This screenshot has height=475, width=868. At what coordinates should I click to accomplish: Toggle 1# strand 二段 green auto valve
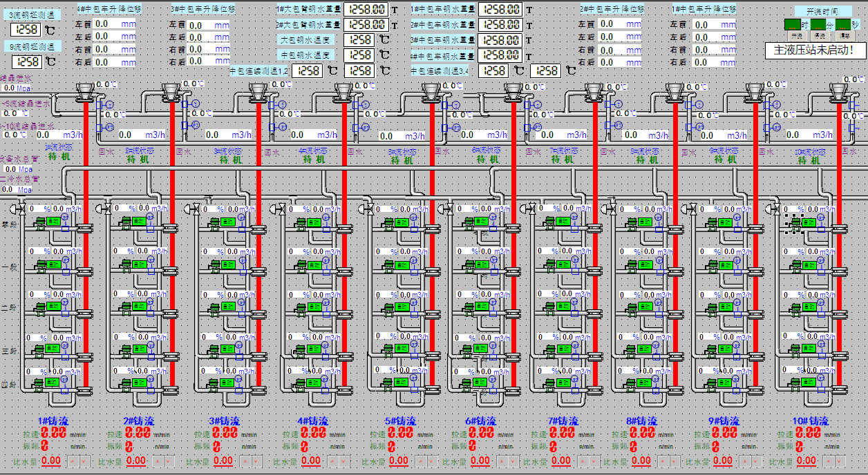(x=53, y=307)
